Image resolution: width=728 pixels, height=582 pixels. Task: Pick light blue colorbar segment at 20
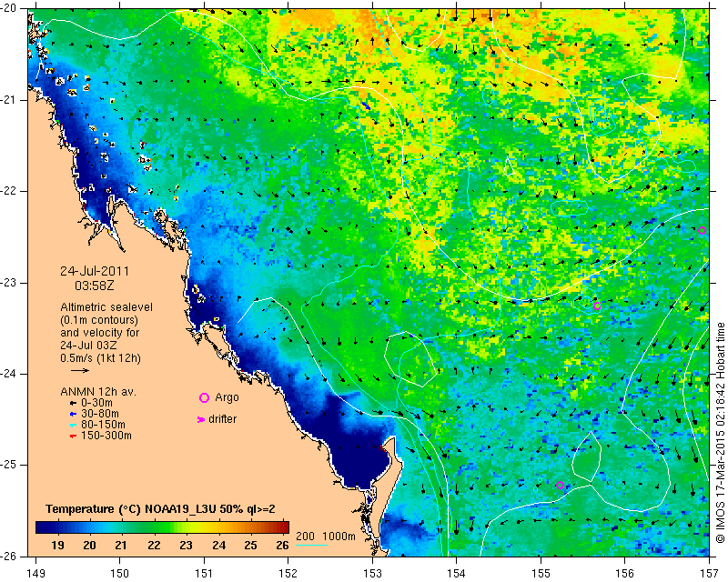click(x=89, y=527)
